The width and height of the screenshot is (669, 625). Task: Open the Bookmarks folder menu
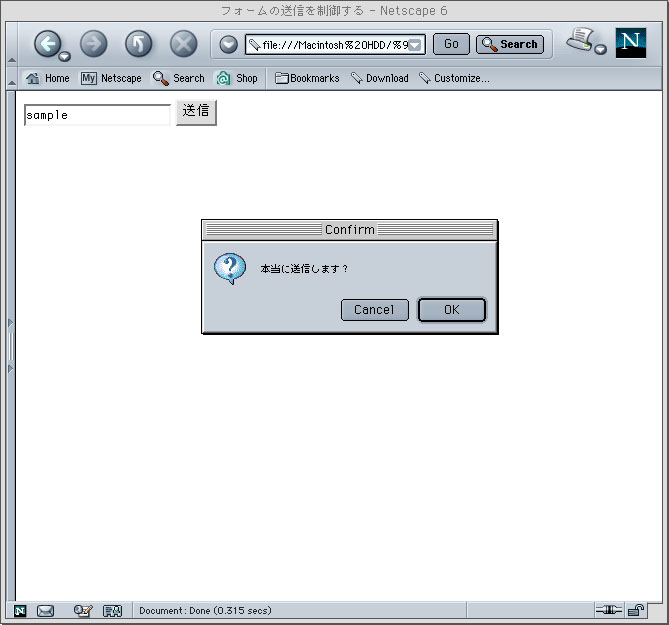(307, 78)
